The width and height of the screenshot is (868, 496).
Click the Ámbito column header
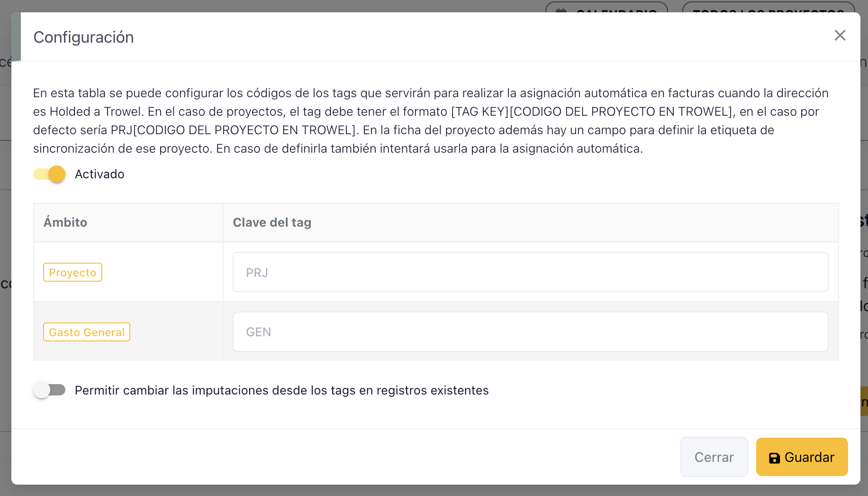point(65,222)
